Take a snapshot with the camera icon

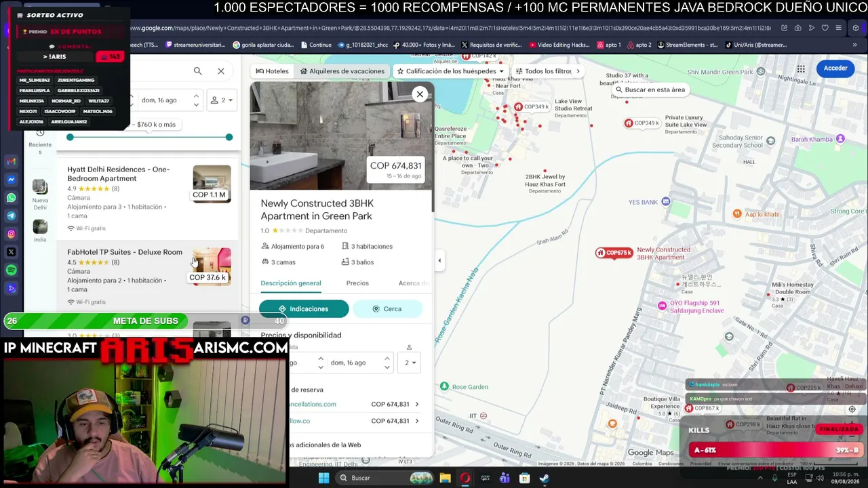tap(797, 28)
